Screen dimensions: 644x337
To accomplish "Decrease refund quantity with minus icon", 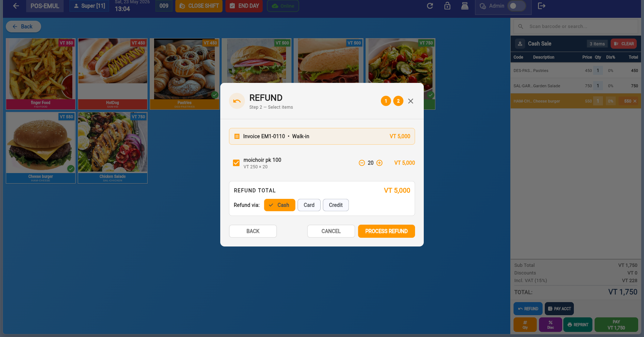I will 362,163.
